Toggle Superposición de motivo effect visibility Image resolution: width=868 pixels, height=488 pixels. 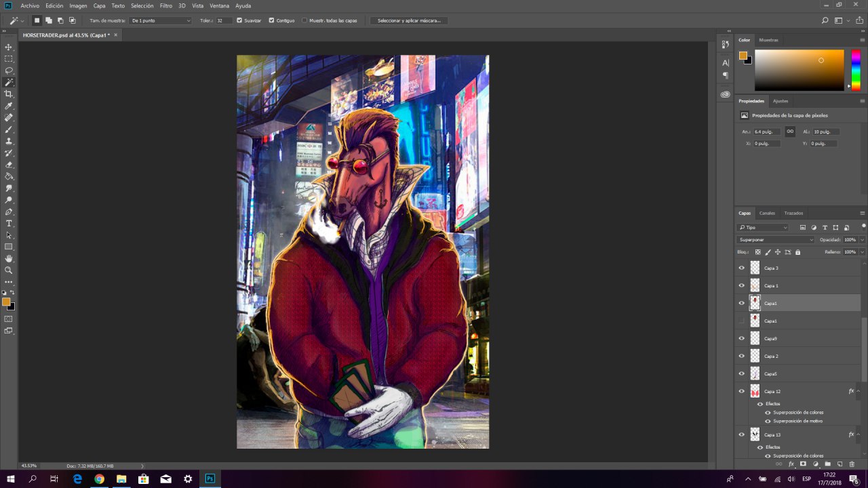click(x=768, y=421)
